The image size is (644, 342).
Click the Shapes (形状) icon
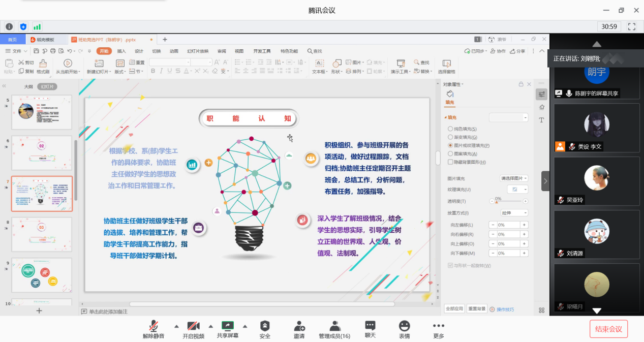(x=336, y=63)
